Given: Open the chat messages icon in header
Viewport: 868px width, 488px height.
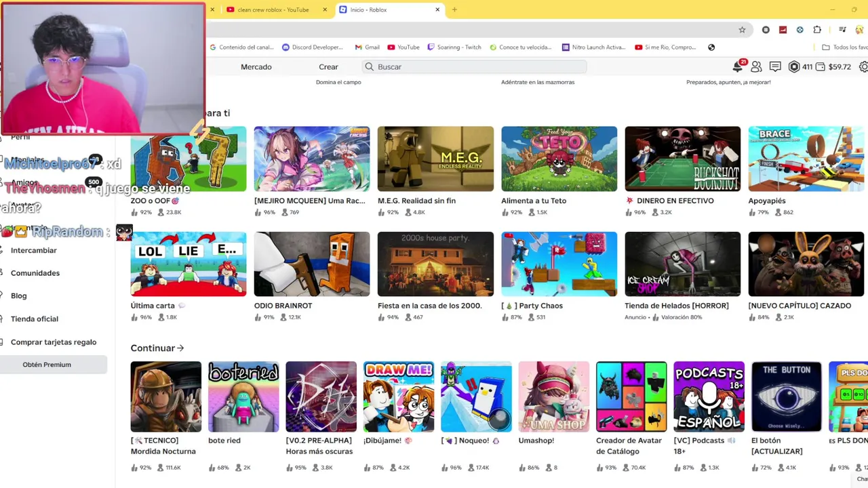Looking at the screenshot, I should (x=775, y=66).
